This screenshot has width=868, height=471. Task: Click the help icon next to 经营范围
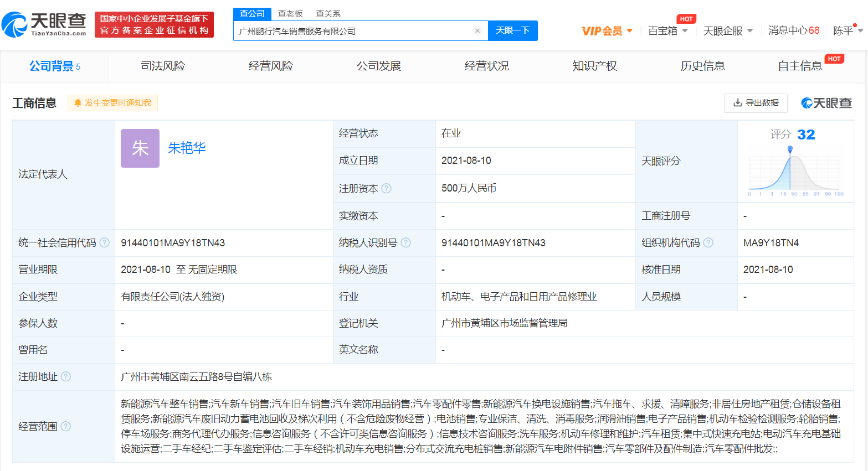click(66, 427)
